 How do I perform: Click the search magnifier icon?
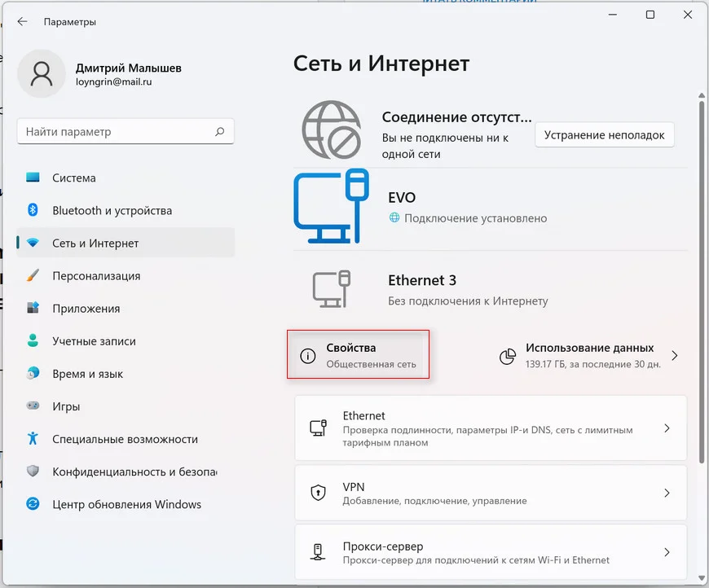point(219,131)
